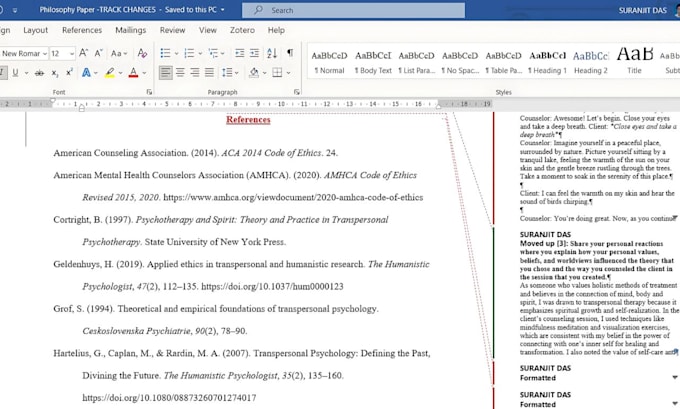This screenshot has width=680, height=409.
Task: Apply paragraph shading paint bucket
Action: click(254, 72)
